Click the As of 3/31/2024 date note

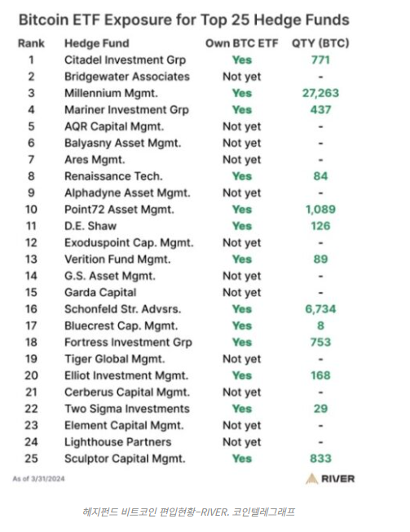pos(38,479)
